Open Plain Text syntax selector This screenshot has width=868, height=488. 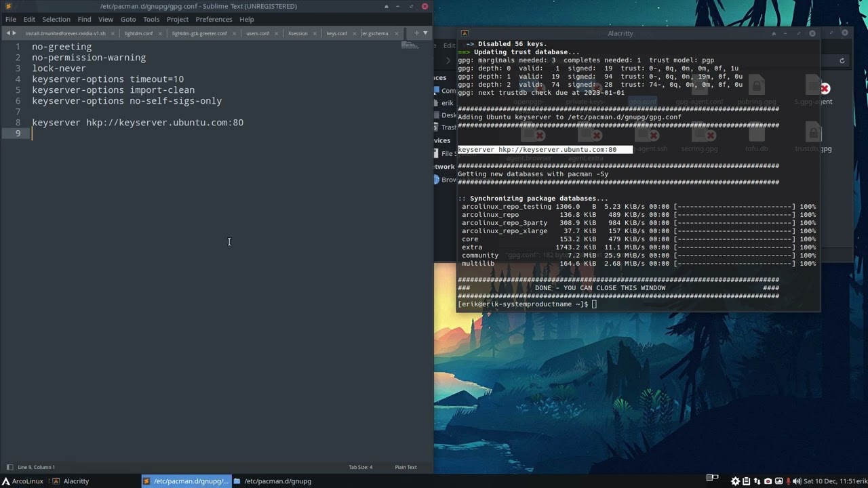[x=406, y=467]
